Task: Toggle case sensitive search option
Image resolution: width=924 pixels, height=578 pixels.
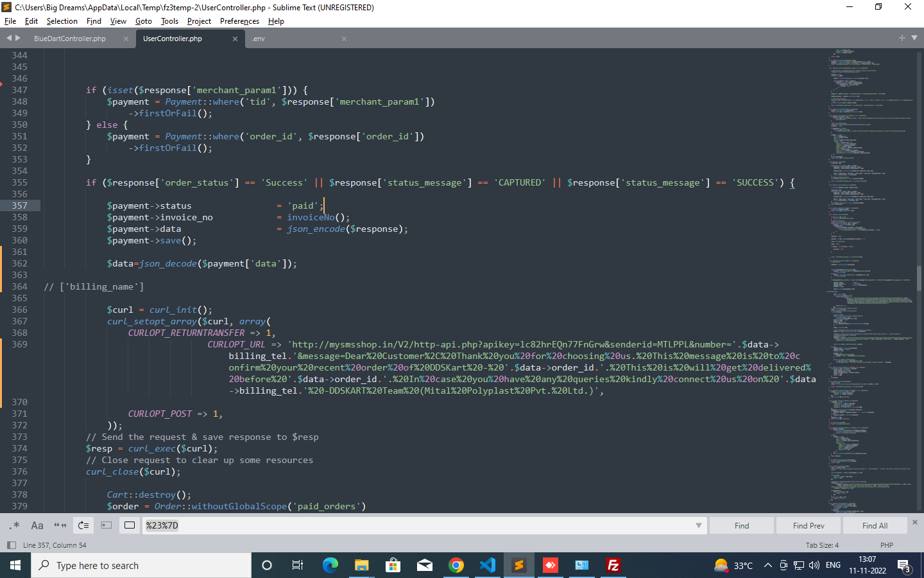Action: tap(37, 525)
